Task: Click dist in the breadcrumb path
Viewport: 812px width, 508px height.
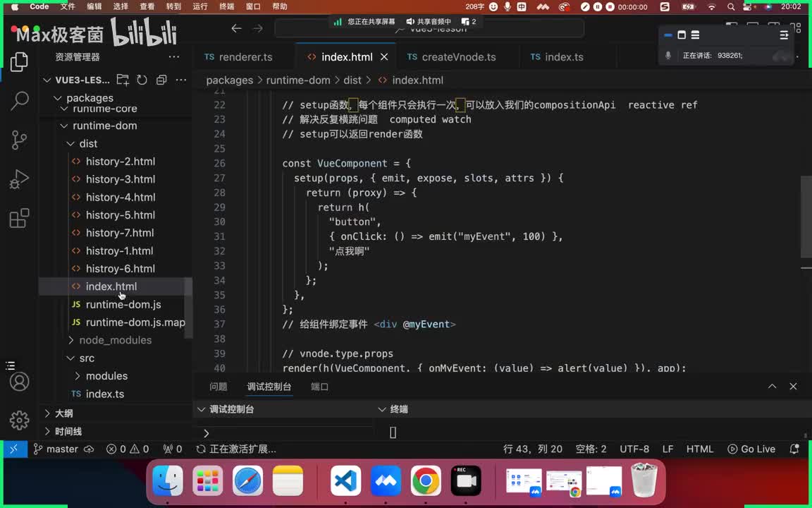Action: (x=352, y=80)
